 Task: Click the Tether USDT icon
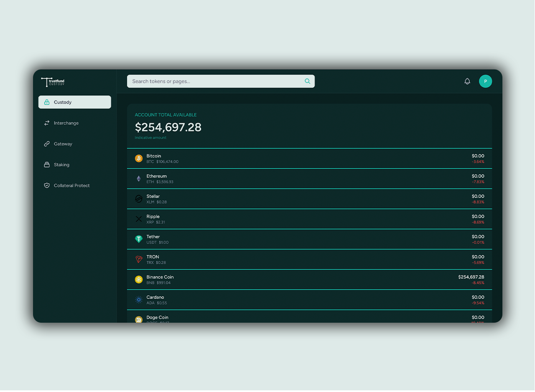139,239
